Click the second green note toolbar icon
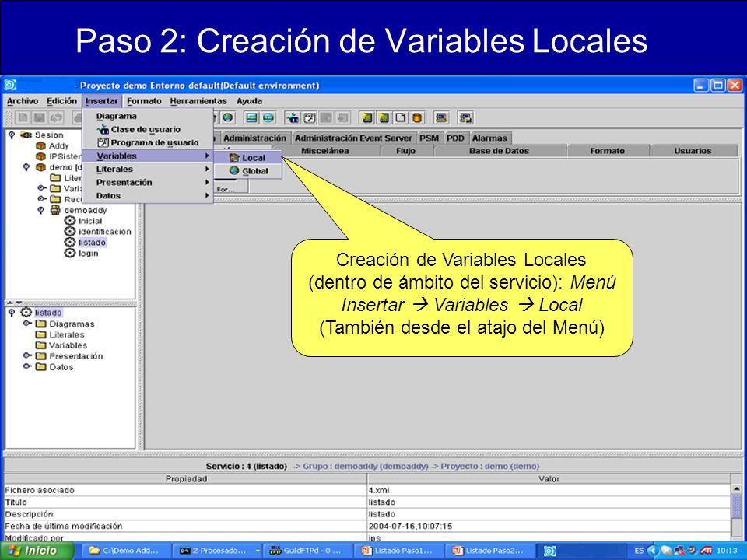747x560 pixels. pyautogui.click(x=384, y=117)
